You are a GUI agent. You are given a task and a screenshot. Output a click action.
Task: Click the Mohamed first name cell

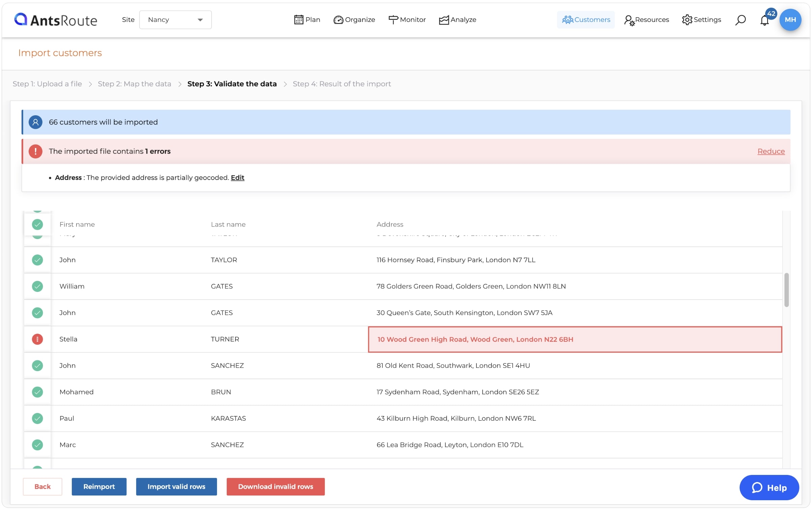pyautogui.click(x=76, y=392)
